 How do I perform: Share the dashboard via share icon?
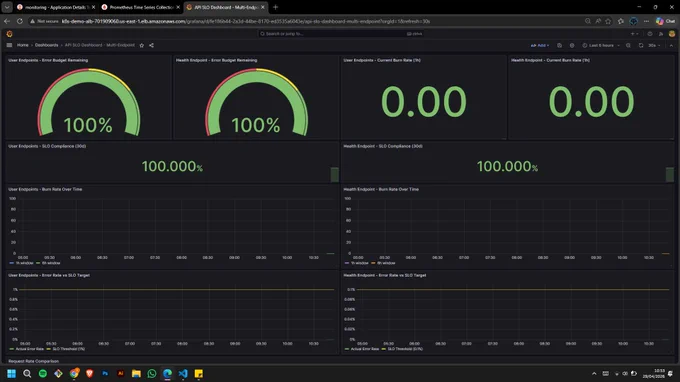[151, 45]
